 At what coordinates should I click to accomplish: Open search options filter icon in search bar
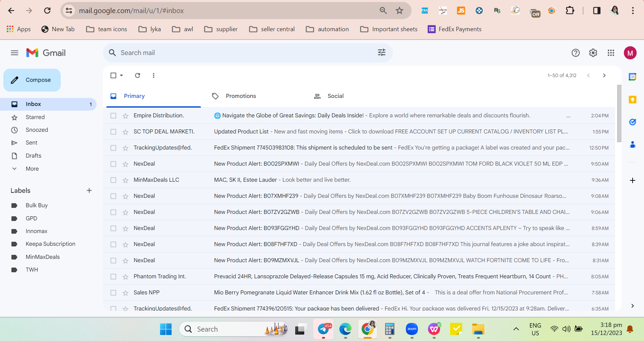click(382, 53)
